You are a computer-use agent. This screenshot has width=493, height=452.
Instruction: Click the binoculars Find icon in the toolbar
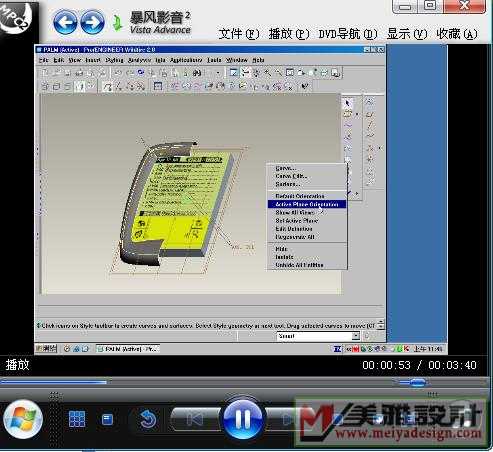197,72
